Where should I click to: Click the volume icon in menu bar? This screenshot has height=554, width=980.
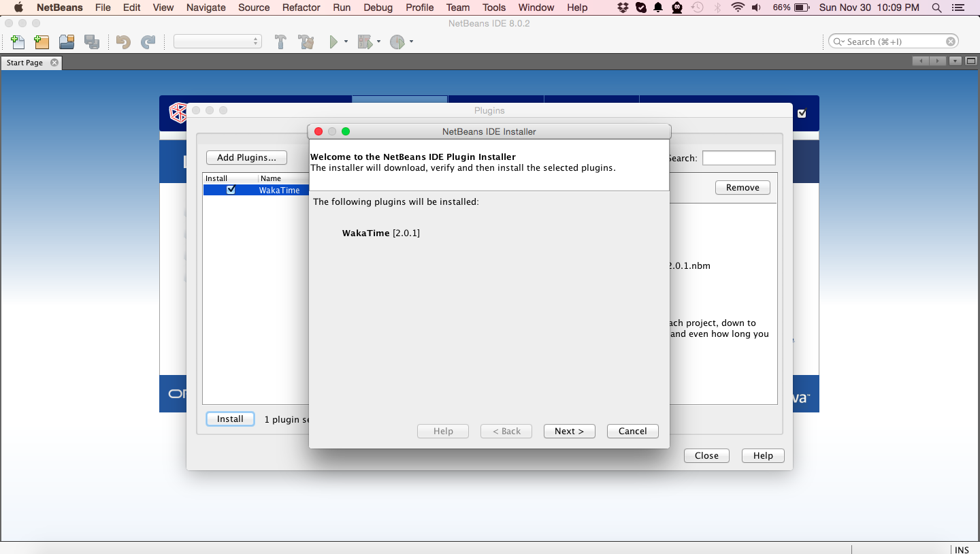(757, 7)
